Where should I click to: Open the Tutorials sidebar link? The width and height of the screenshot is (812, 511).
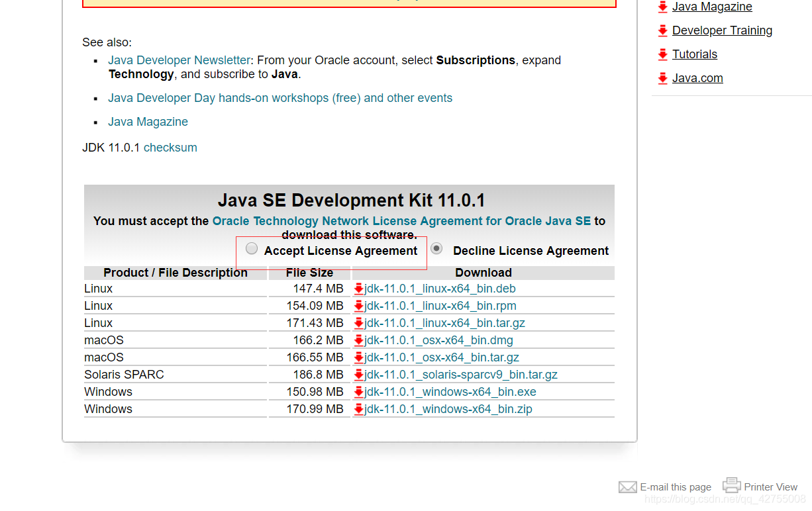[x=695, y=54]
